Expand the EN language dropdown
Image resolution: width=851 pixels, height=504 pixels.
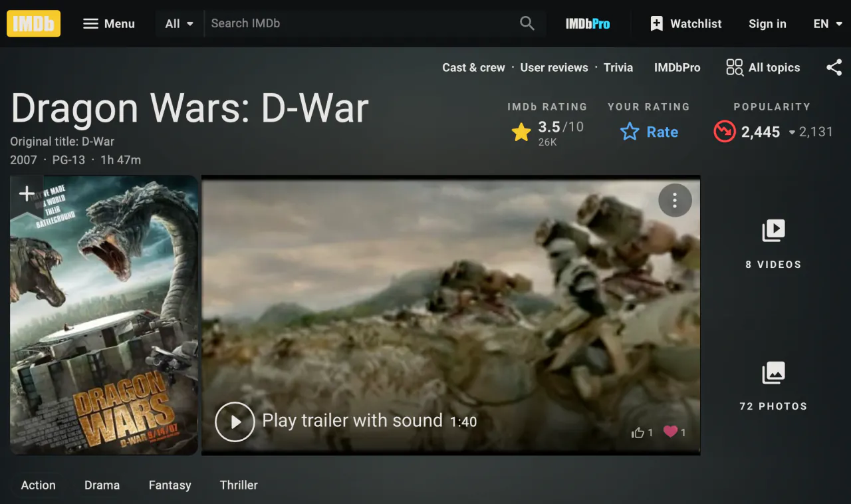[828, 24]
